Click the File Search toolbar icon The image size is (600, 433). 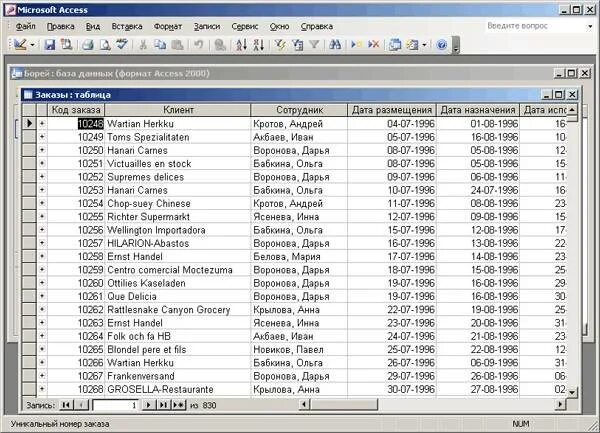[x=67, y=45]
